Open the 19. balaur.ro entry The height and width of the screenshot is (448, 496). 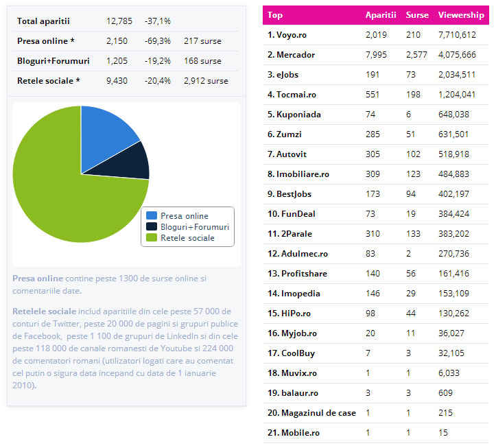click(x=293, y=394)
